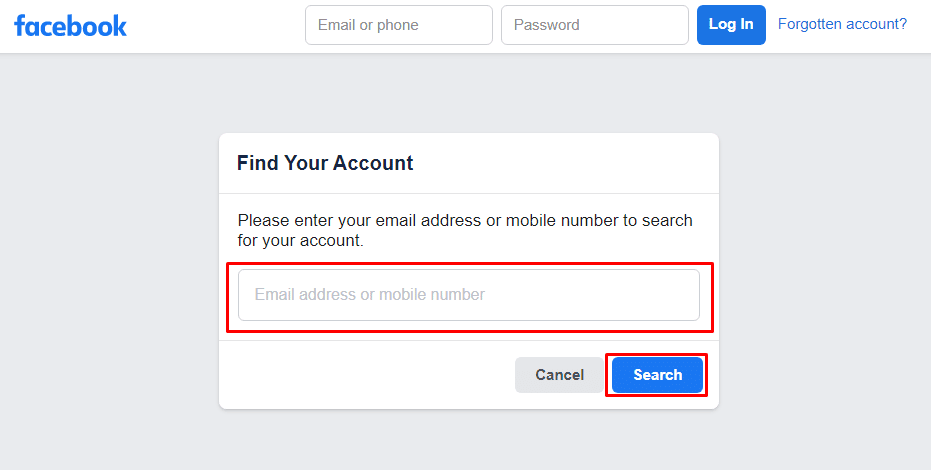Click the facebook logo
This screenshot has height=470, width=931.
click(x=70, y=25)
